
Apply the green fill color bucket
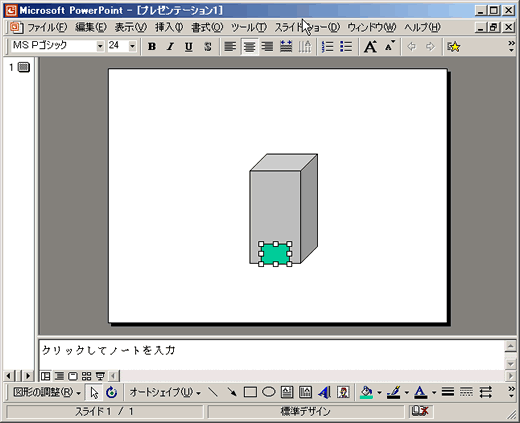pyautogui.click(x=367, y=392)
